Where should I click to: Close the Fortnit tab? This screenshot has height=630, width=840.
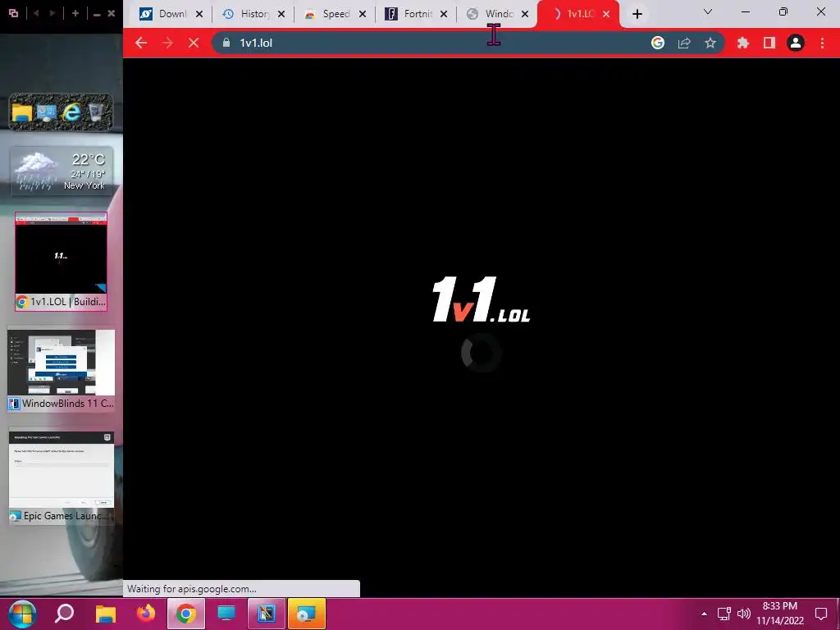tap(444, 14)
